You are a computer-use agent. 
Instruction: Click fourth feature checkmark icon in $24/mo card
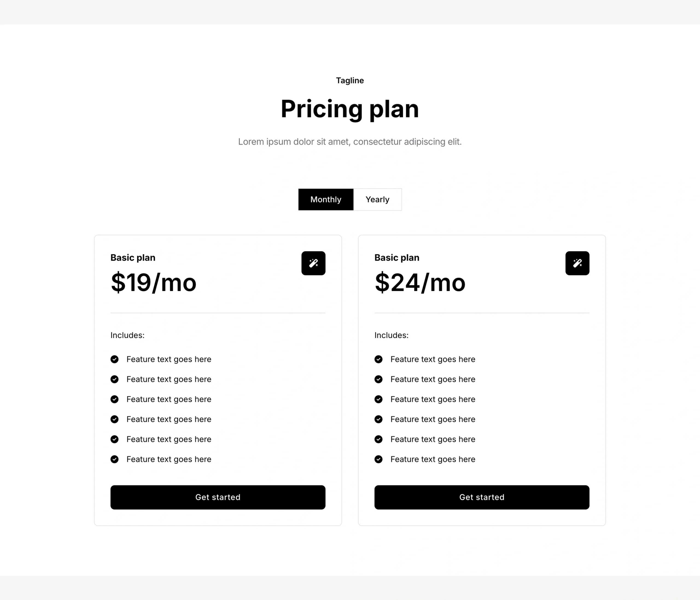pyautogui.click(x=378, y=419)
